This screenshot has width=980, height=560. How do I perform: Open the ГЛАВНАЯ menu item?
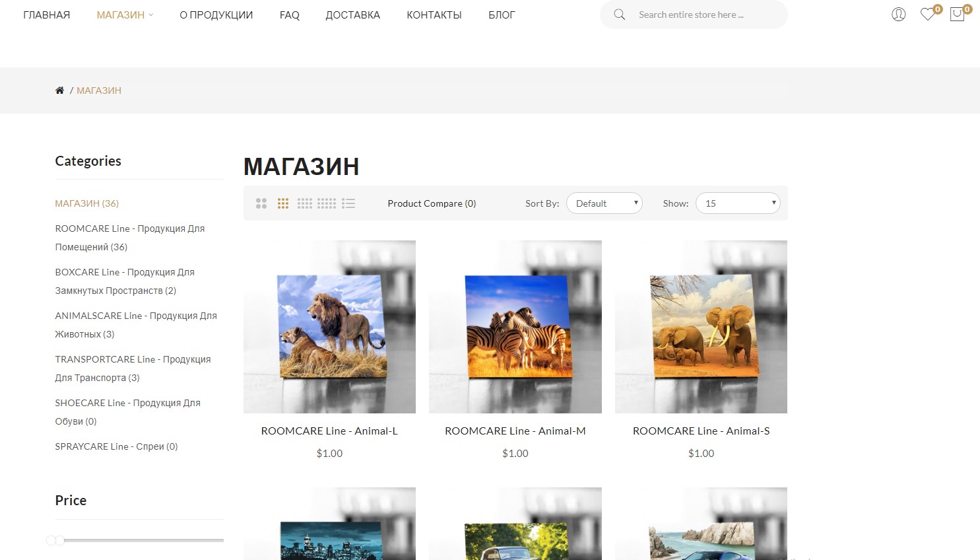point(46,15)
